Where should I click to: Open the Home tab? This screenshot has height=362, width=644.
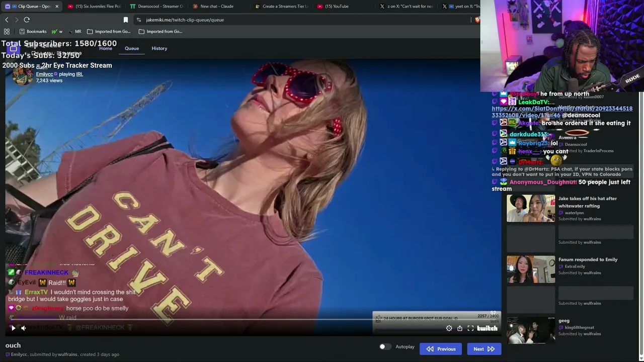pyautogui.click(x=106, y=48)
